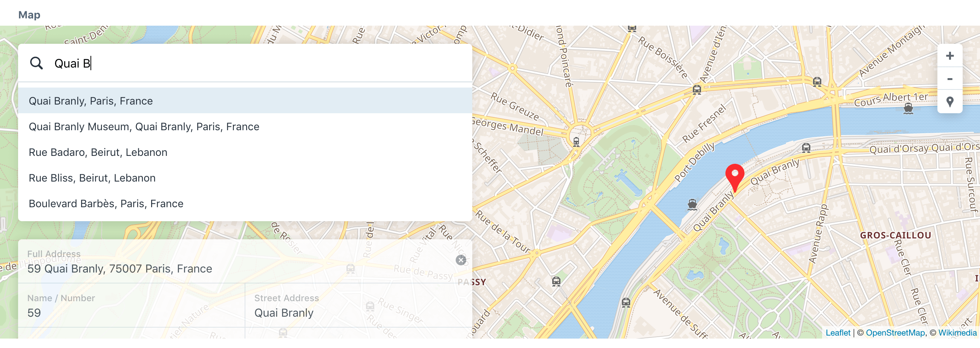
Task: Pick Rue Badaro, Beirut, Lebanon suggestion
Action: tap(245, 152)
